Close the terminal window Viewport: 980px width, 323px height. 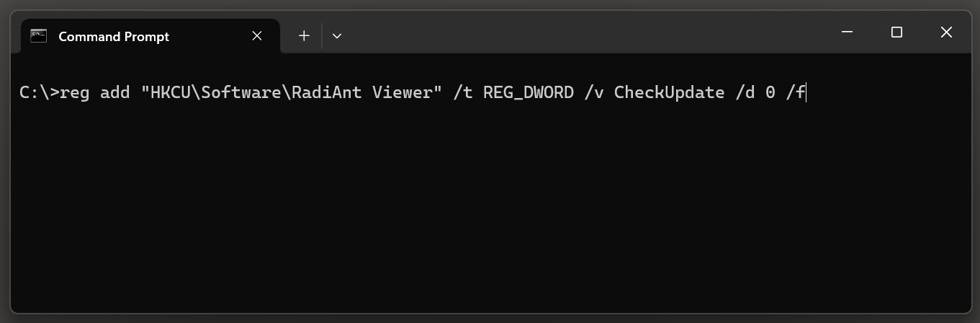(946, 32)
